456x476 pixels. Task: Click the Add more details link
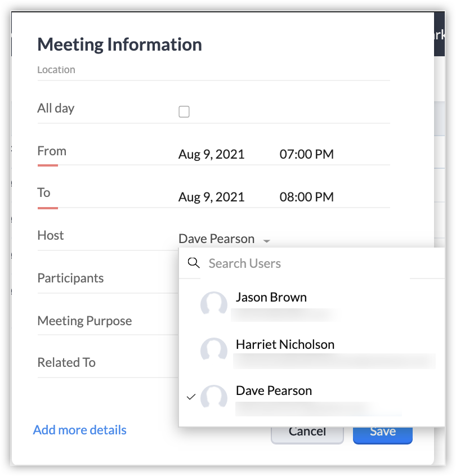click(x=79, y=430)
